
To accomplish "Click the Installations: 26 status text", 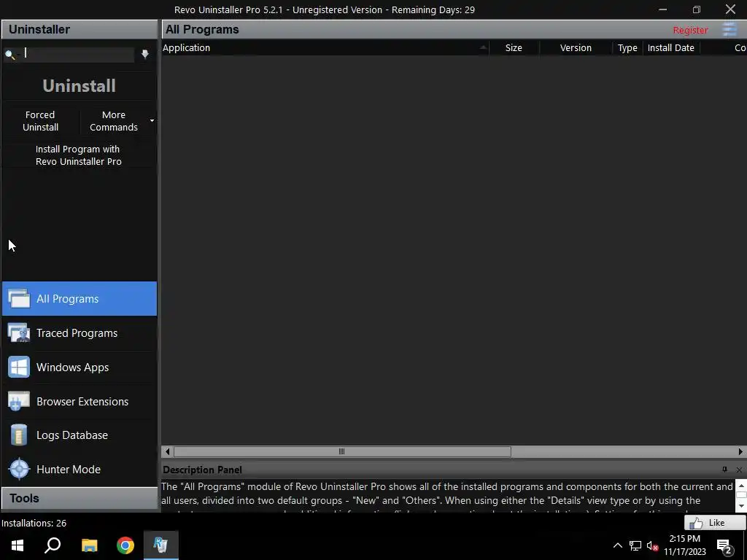I will click(x=34, y=523).
